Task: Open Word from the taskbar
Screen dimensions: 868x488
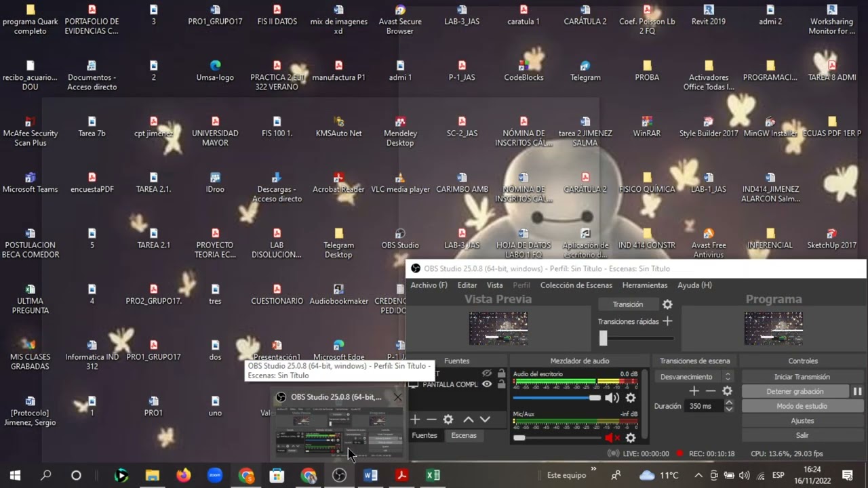Action: click(370, 475)
